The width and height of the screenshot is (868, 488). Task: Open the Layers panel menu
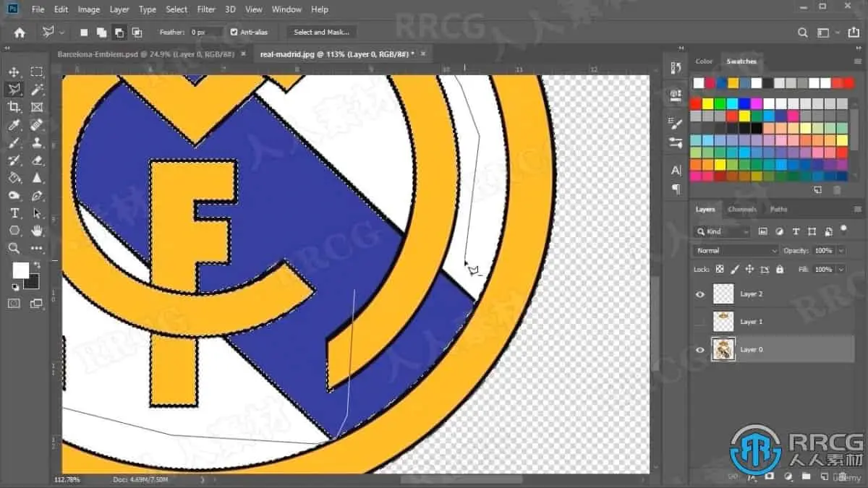coord(858,210)
